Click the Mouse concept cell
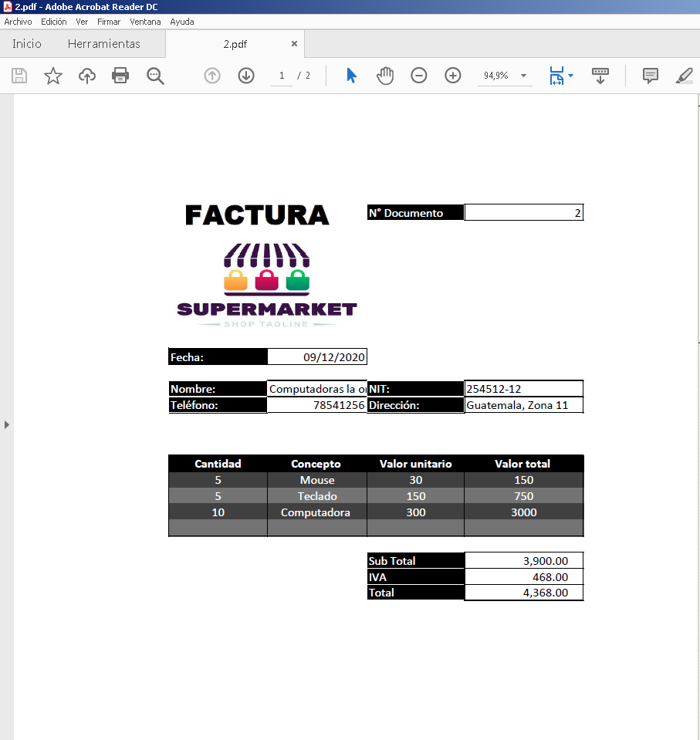Image resolution: width=700 pixels, height=740 pixels. tap(317, 480)
